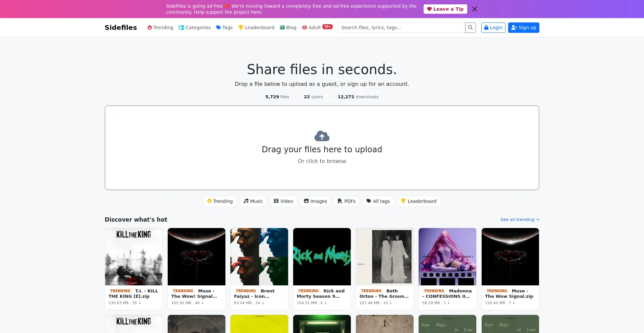Select the PDFs filter pill

click(x=347, y=201)
